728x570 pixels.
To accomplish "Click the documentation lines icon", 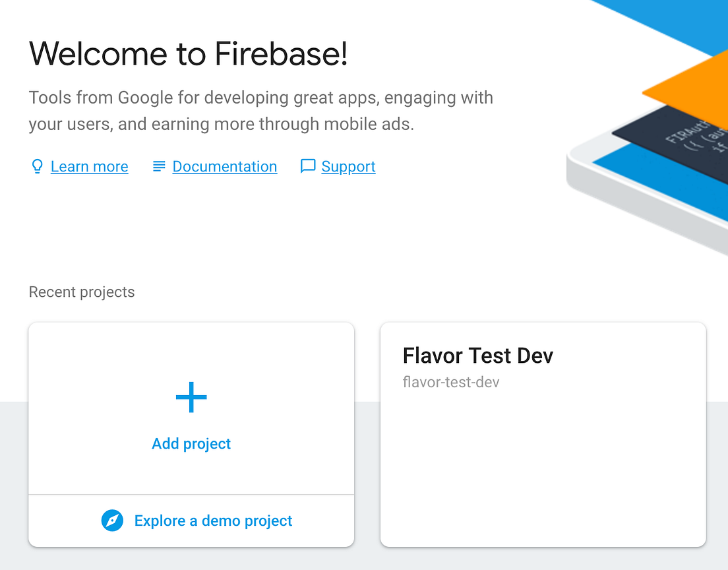I will [x=158, y=166].
